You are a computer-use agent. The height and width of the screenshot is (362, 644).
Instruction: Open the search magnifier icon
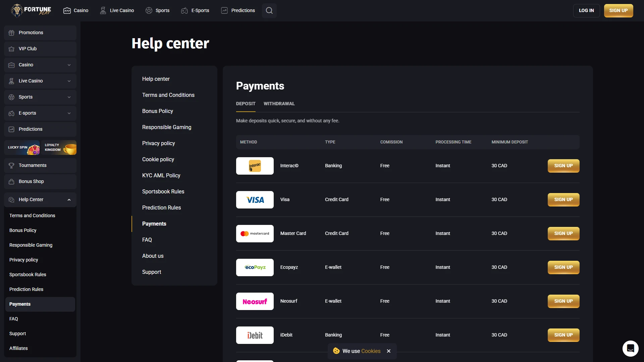269,10
